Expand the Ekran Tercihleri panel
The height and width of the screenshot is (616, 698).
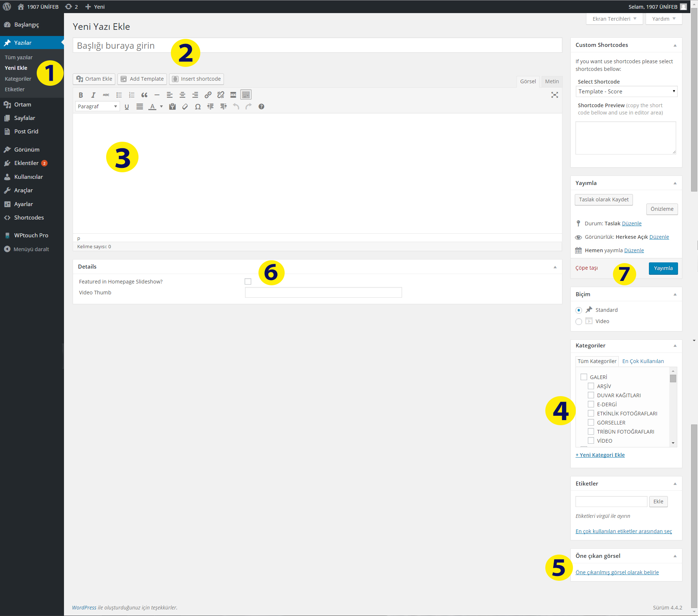[x=614, y=19]
